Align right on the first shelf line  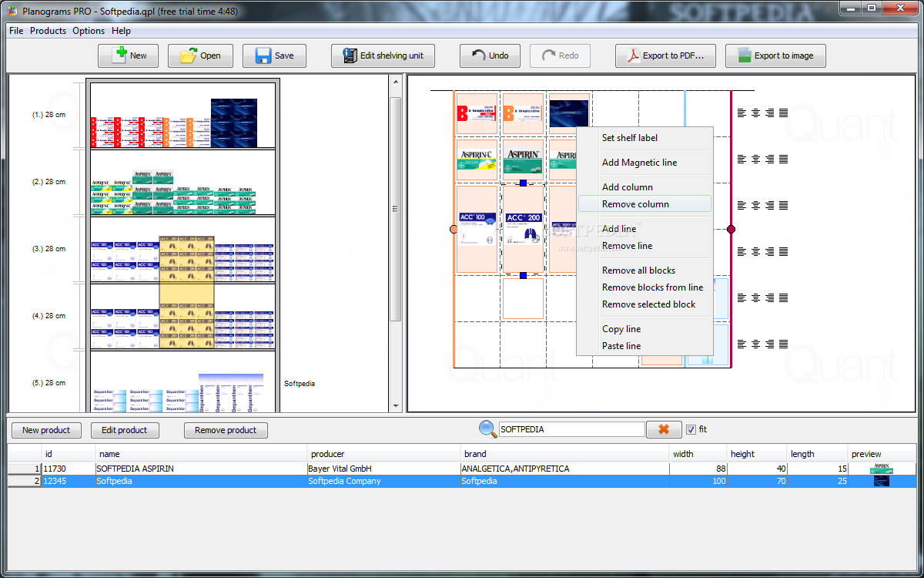(770, 113)
